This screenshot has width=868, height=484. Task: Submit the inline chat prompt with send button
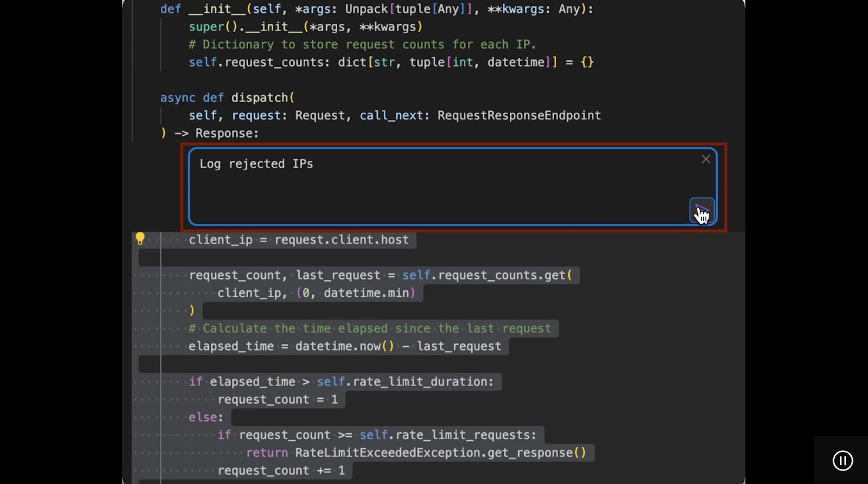[701, 211]
